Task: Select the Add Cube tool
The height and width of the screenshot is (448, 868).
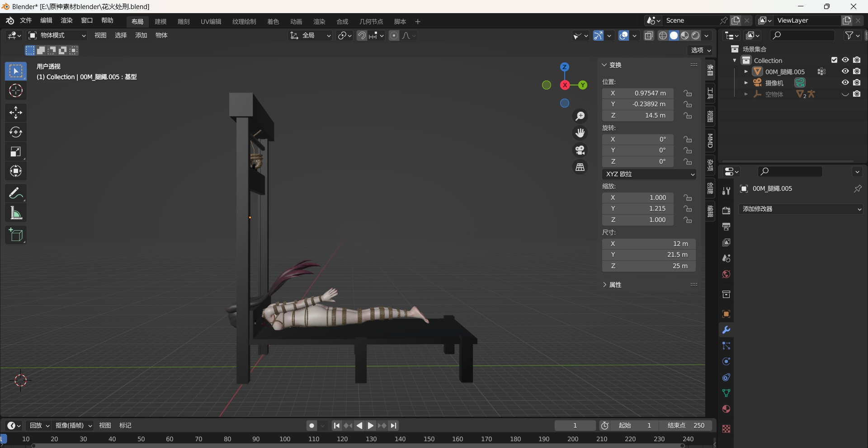Action: (16, 235)
